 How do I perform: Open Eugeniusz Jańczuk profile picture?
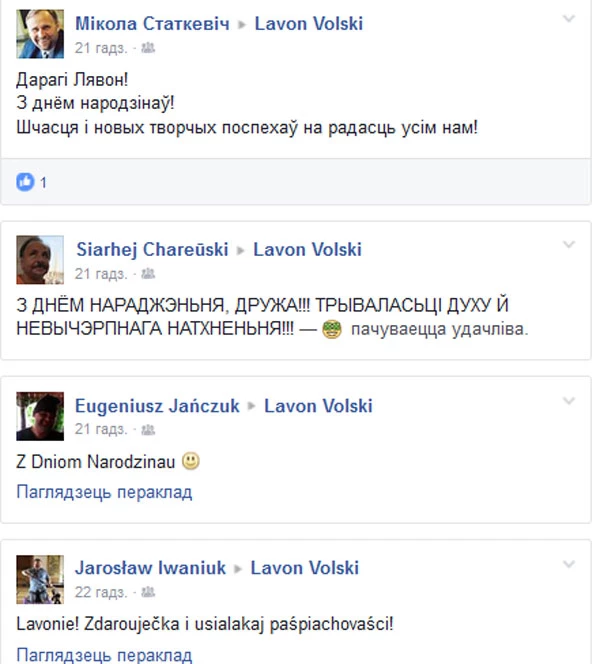[x=40, y=416]
